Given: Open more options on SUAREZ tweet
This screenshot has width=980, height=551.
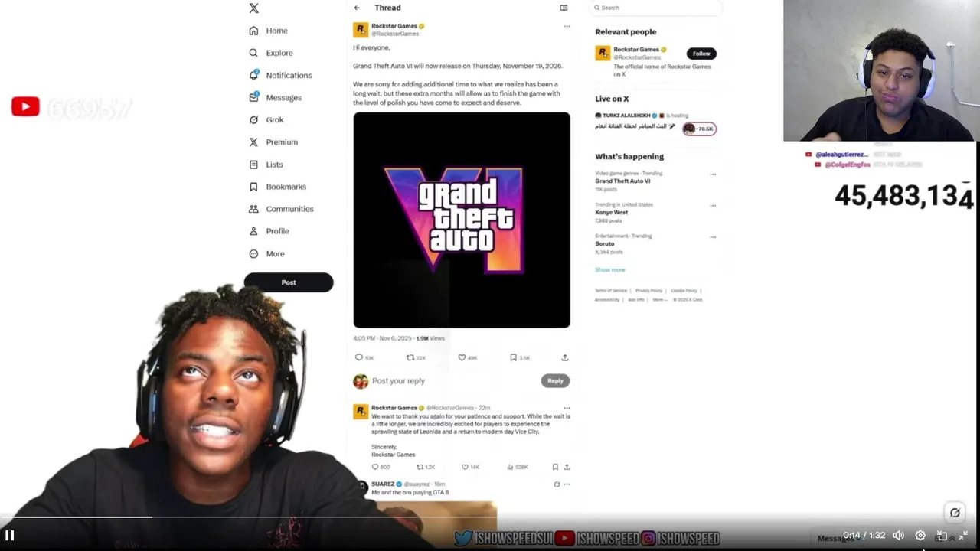Looking at the screenshot, I should [x=567, y=484].
